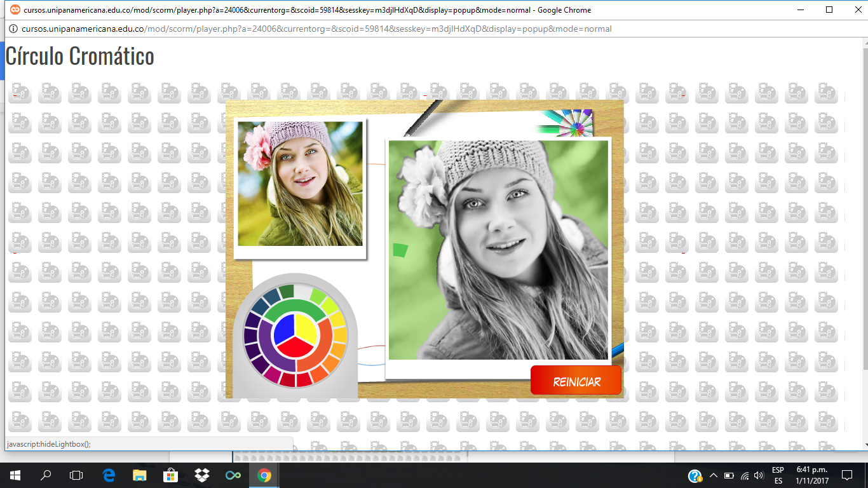Click the grayscale portrait's knit hat
Image resolution: width=868 pixels, height=488 pixels.
click(x=499, y=165)
